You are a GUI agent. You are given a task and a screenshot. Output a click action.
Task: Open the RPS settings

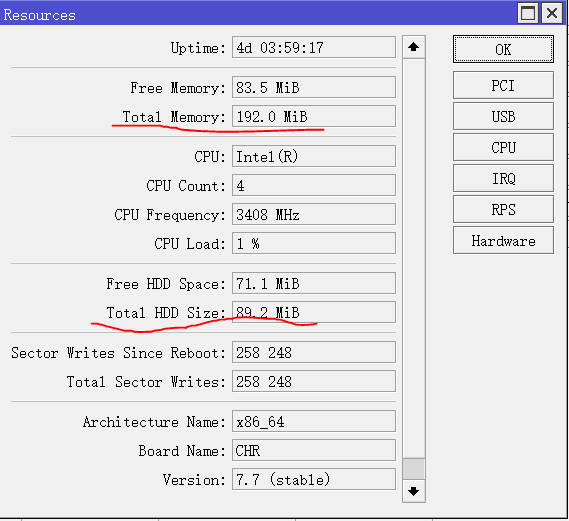503,209
